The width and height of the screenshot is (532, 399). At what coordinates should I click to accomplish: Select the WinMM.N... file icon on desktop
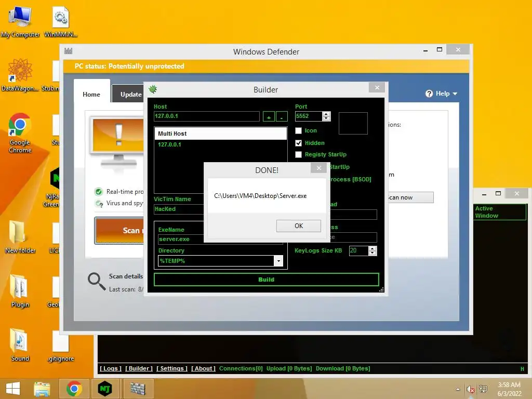(x=61, y=22)
